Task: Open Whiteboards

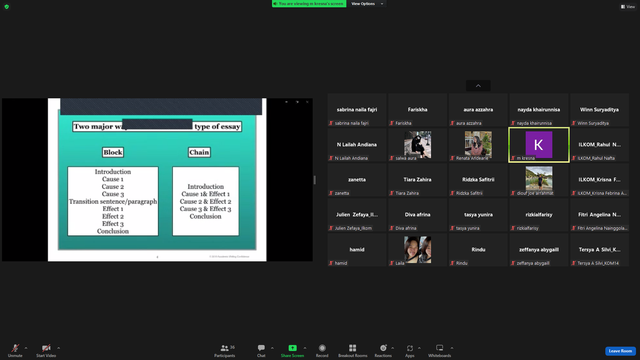Action: coord(440,350)
